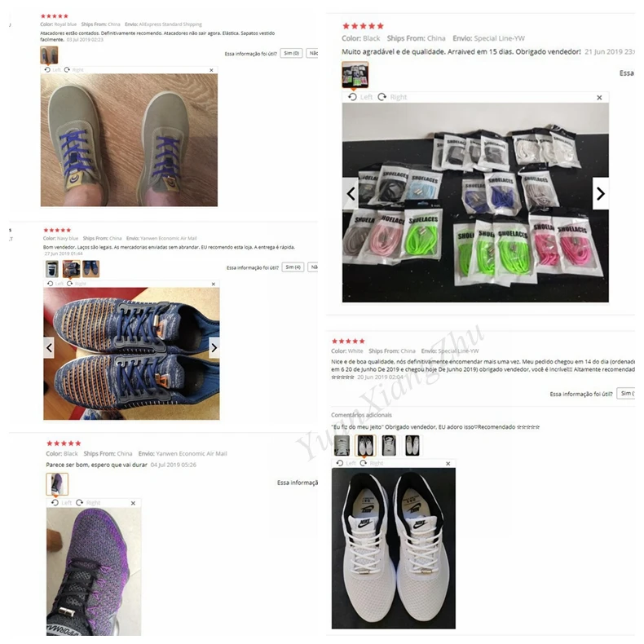Image resolution: width=644 pixels, height=644 pixels.
Task: Go to previous shoelace packages photo
Action: click(351, 194)
